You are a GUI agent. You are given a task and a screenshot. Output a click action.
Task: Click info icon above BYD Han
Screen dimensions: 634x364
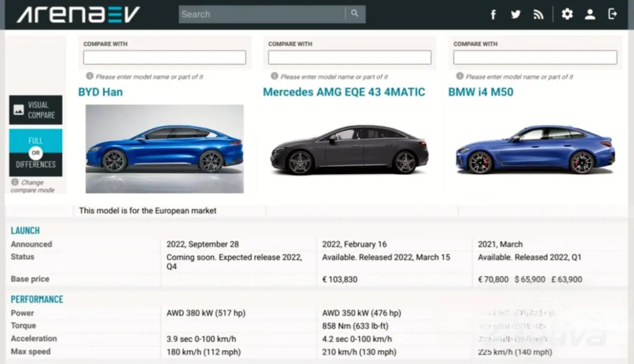coord(89,76)
